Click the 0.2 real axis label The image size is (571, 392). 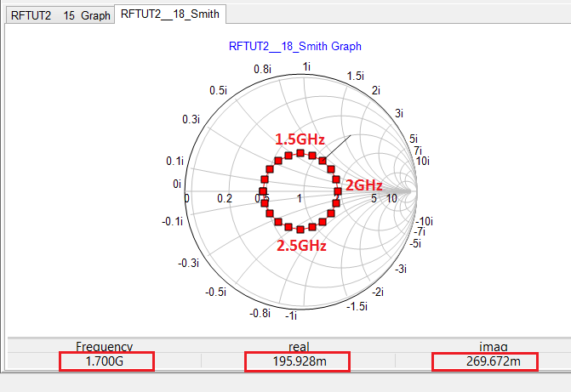click(x=225, y=199)
